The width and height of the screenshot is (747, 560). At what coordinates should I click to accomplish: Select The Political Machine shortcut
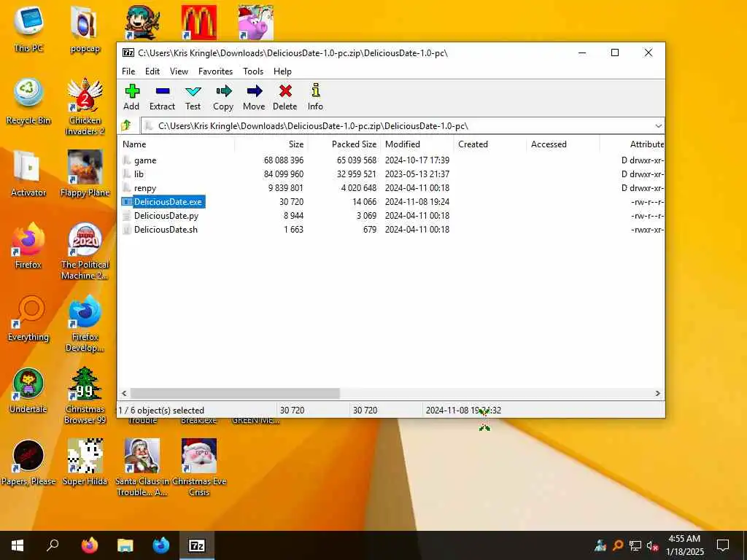(85, 251)
